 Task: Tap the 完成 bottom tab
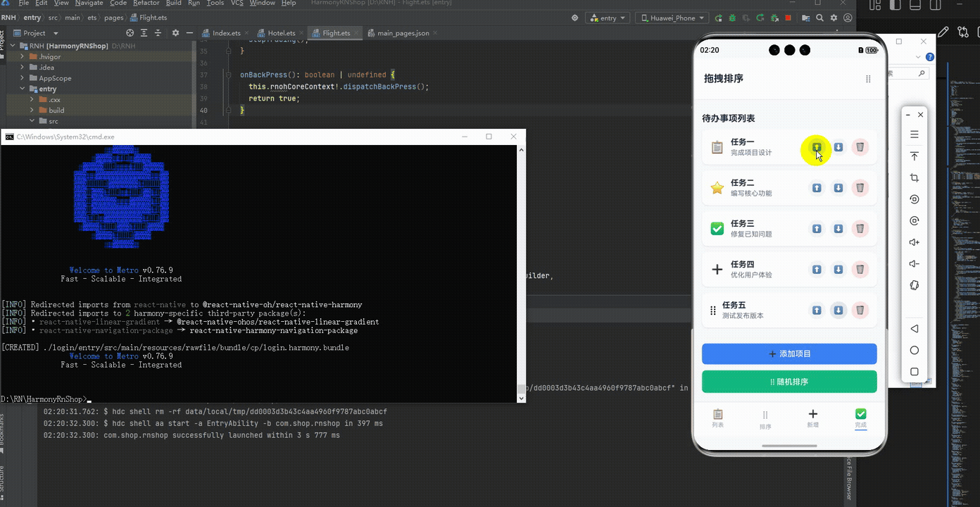click(x=860, y=418)
